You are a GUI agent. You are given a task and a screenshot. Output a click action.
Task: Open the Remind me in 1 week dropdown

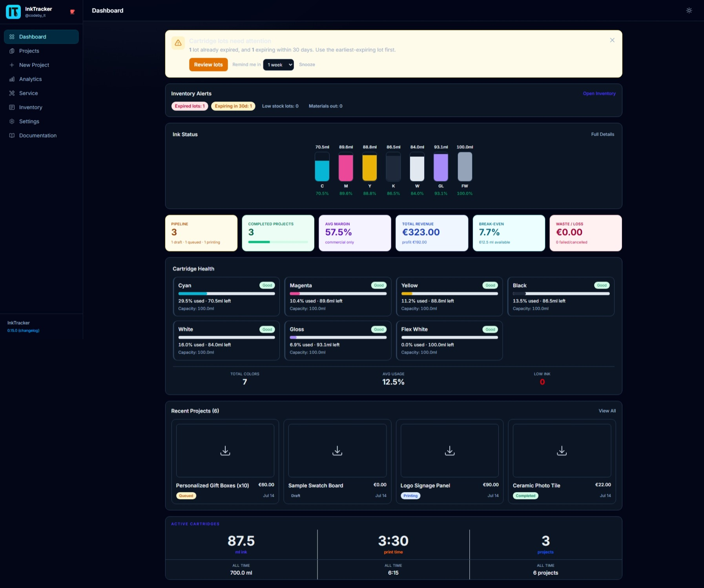coord(278,65)
